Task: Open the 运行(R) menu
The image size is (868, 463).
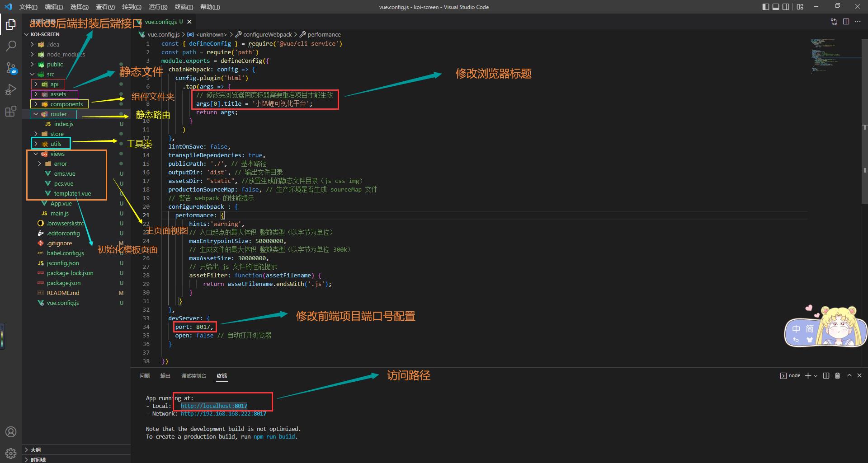Action: tap(158, 7)
